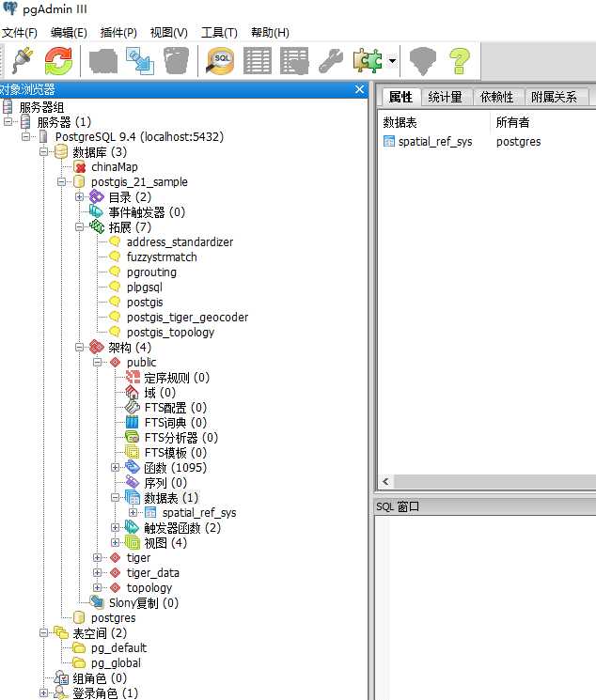Image resolution: width=596 pixels, height=700 pixels.
Task: Expand the 目录 (2) node
Action: pos(80,197)
